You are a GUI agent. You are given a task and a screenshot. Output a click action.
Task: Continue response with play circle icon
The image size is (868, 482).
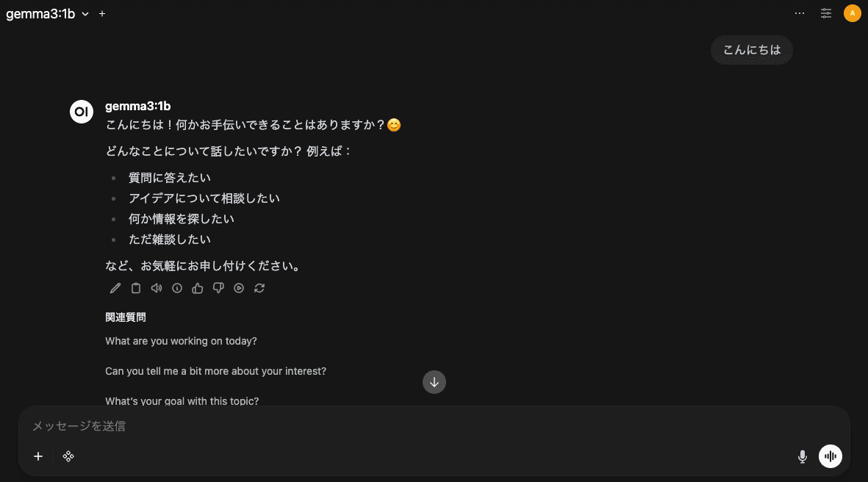pyautogui.click(x=239, y=288)
